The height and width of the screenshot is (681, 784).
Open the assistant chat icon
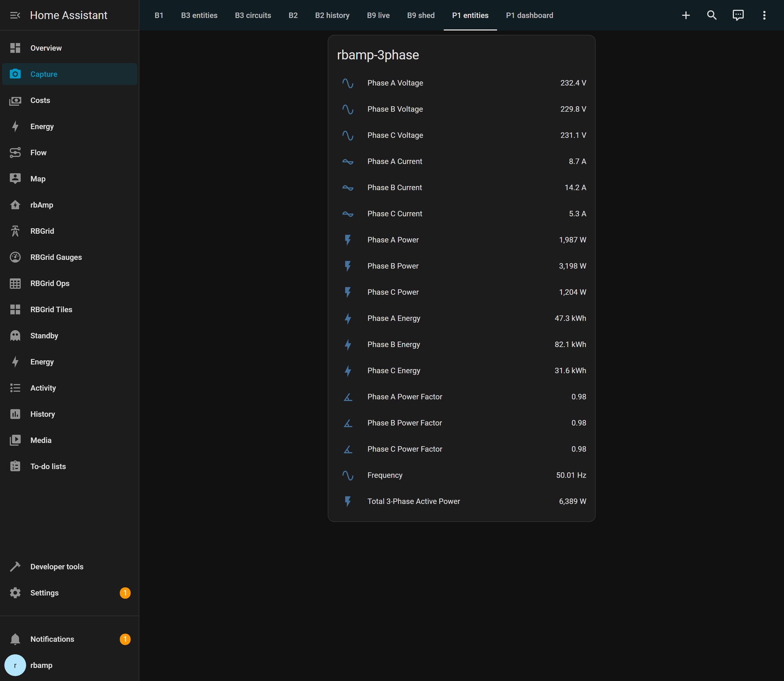pos(738,15)
